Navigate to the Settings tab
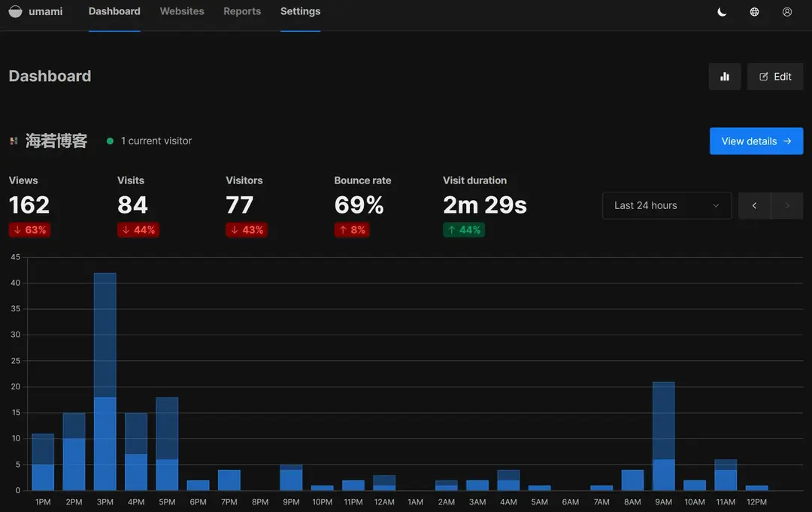Viewport: 812px width, 512px height. click(300, 12)
